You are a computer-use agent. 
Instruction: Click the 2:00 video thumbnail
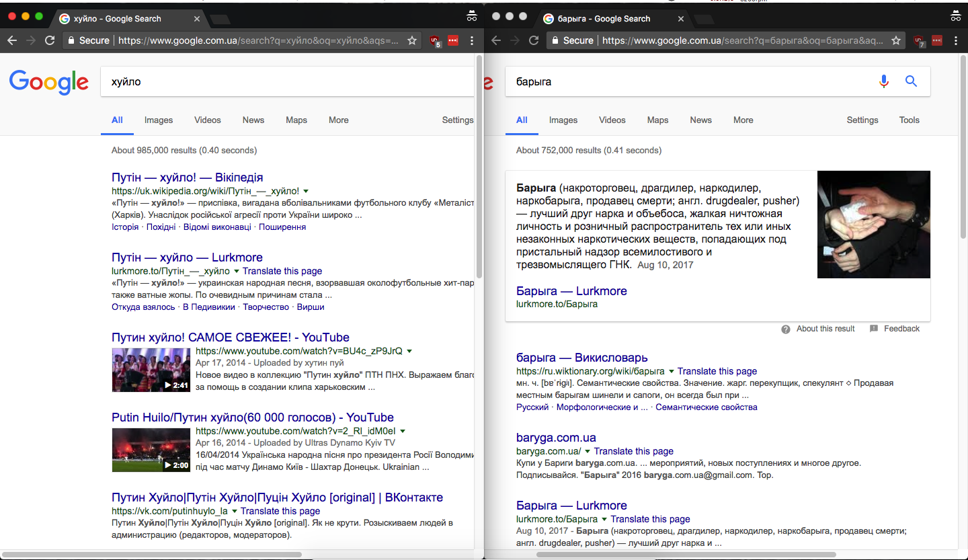[151, 449]
